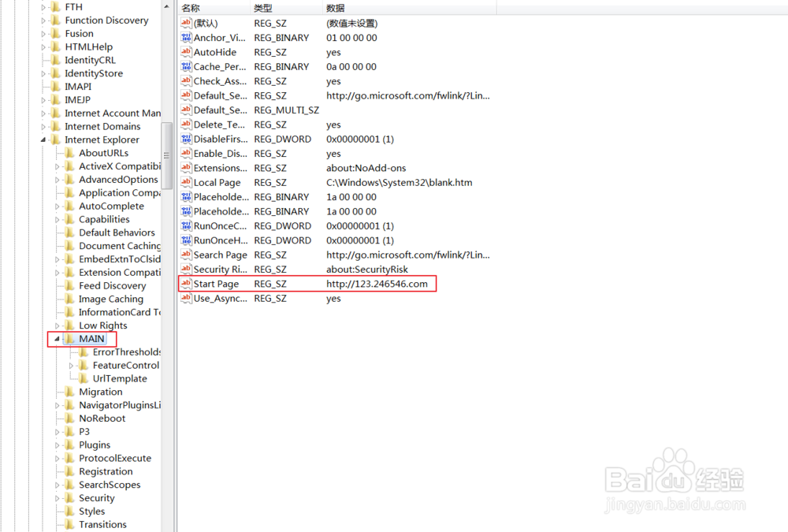
Task: Click the Local Page string value icon
Action: click(x=186, y=182)
